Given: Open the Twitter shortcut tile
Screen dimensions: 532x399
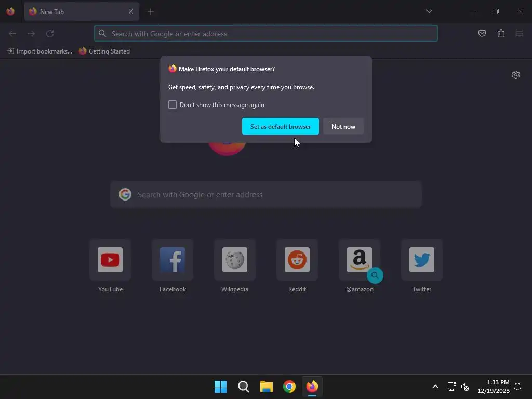Looking at the screenshot, I should coord(422,260).
